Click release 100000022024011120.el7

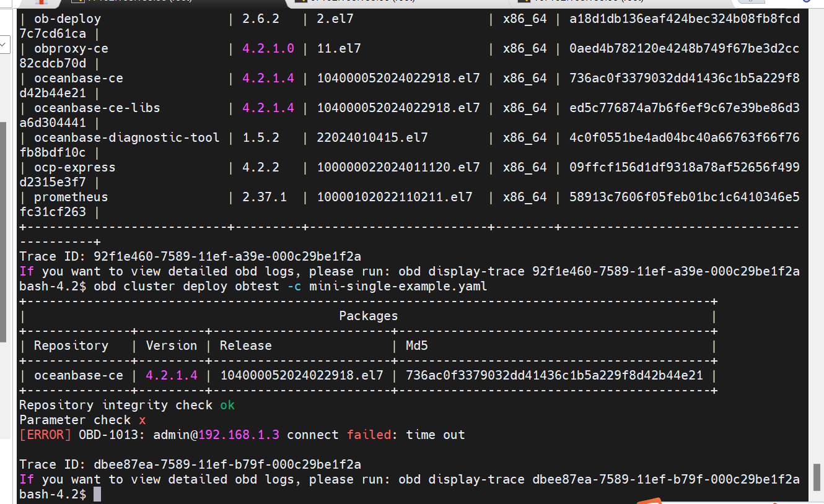click(398, 167)
